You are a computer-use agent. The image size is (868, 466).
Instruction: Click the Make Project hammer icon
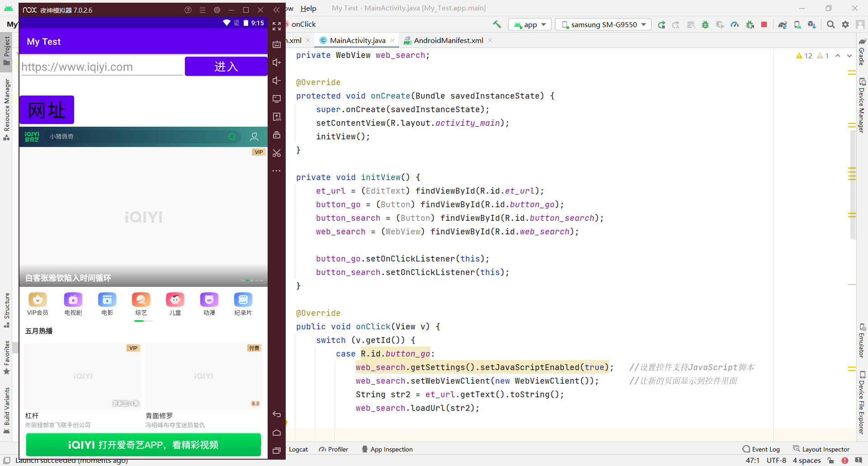(x=497, y=24)
